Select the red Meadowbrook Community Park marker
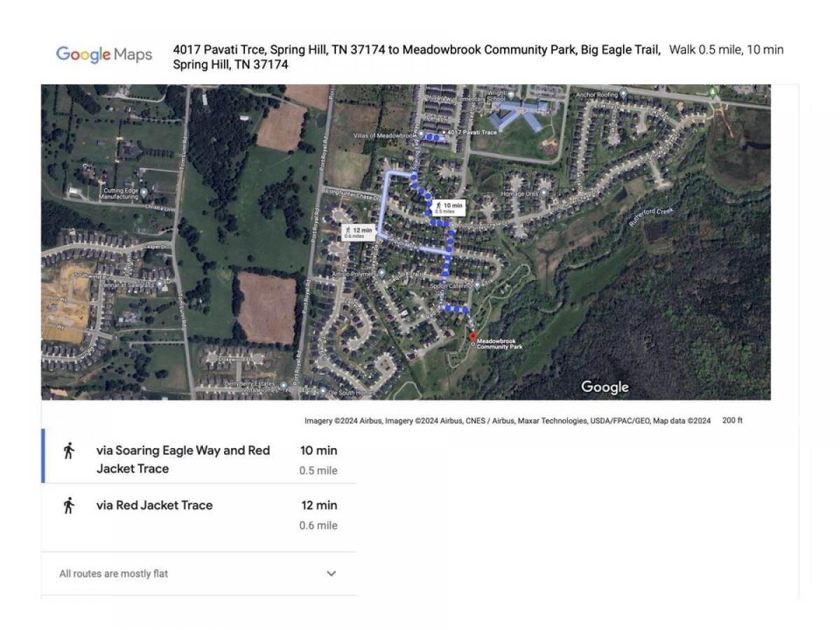 click(x=472, y=337)
